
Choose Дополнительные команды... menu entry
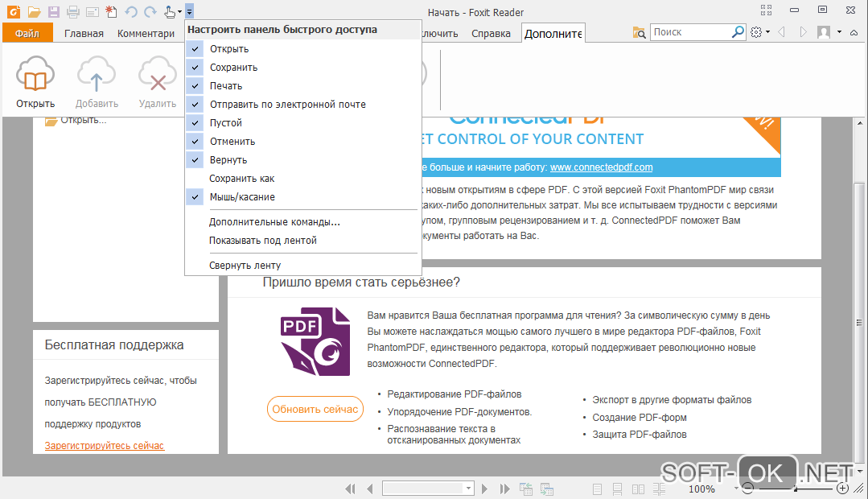coord(303,222)
